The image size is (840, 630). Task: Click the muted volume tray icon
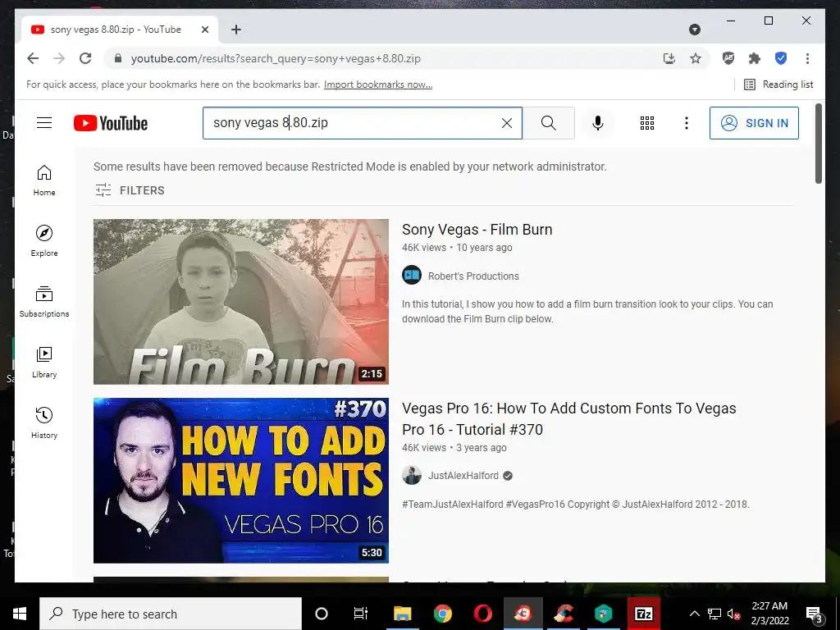click(x=733, y=614)
